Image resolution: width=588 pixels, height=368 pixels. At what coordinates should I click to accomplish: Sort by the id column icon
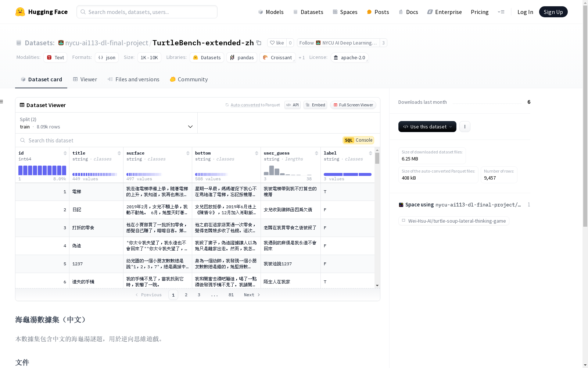coord(65,153)
